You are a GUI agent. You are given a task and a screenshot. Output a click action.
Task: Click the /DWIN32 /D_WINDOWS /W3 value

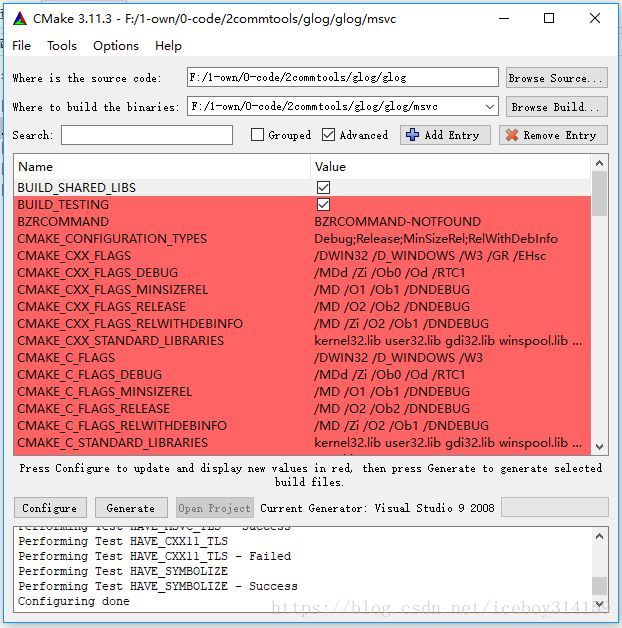click(399, 357)
